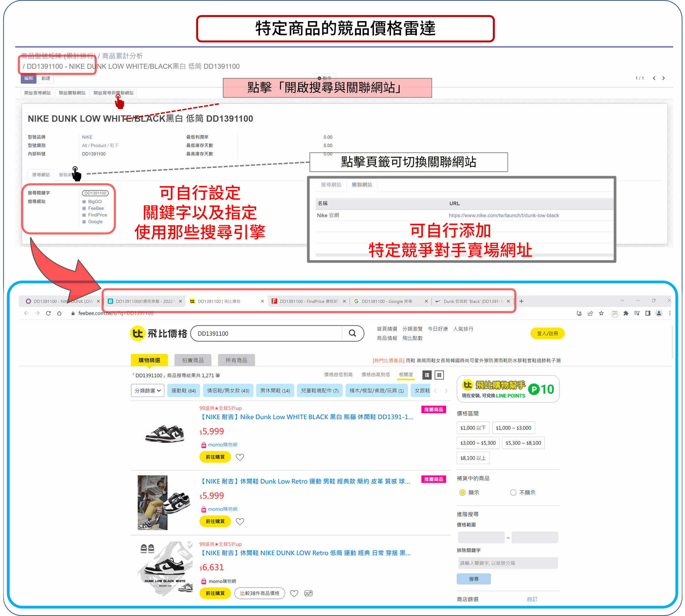Click the feebee search magnifier icon
Viewport: 685px width, 616px height.
click(352, 333)
